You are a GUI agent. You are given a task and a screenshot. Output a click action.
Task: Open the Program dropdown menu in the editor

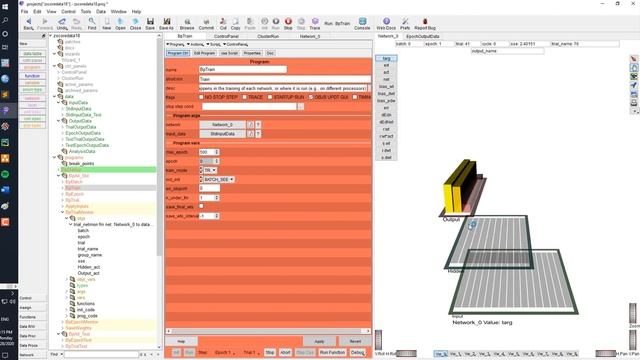[175, 44]
